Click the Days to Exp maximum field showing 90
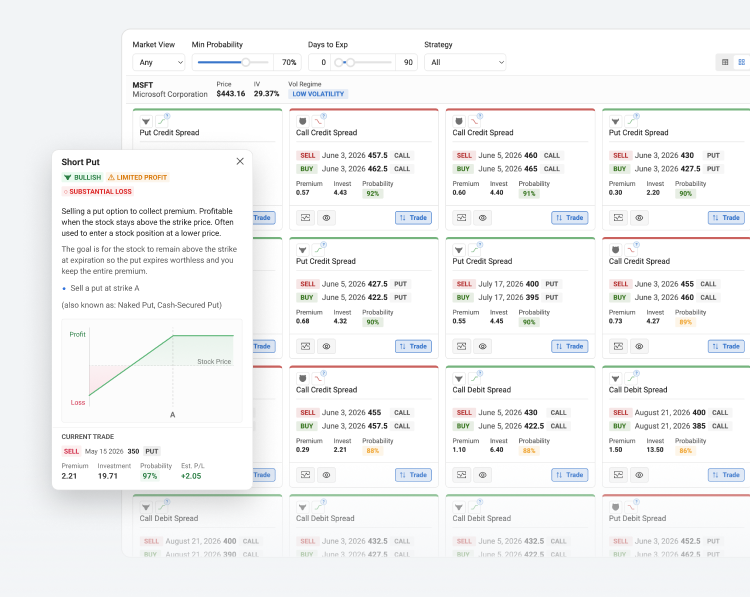This screenshot has width=750, height=597. point(407,62)
